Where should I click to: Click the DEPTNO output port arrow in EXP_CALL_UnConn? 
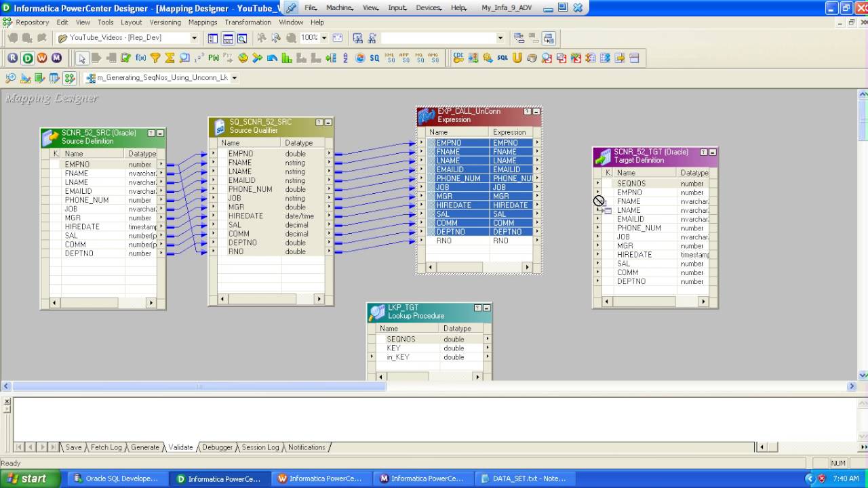coord(537,232)
